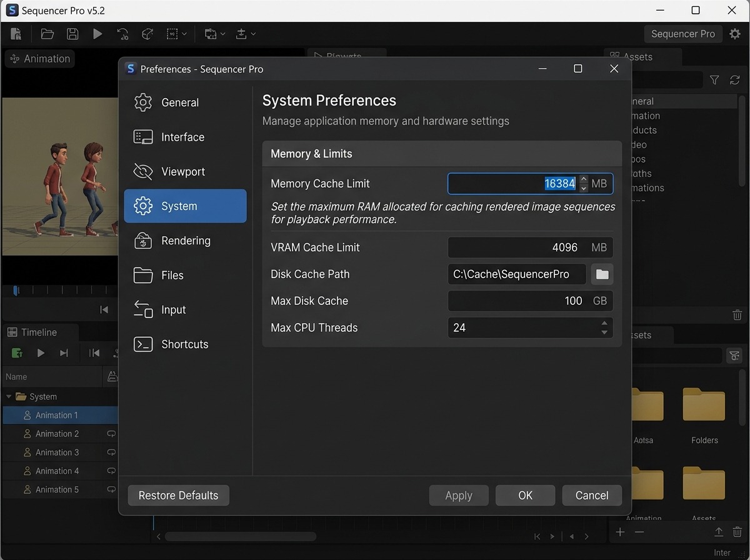Click the Disk Cache Path text field
Viewport: 750px width, 560px height.
[517, 274]
